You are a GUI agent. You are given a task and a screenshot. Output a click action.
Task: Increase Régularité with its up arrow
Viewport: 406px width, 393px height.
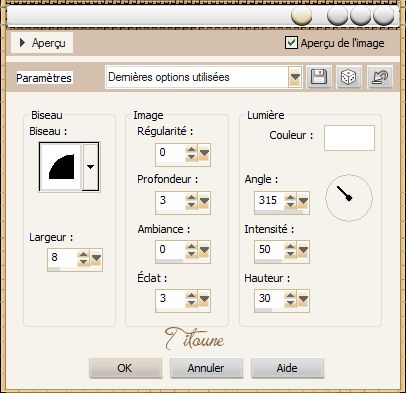[x=191, y=150]
